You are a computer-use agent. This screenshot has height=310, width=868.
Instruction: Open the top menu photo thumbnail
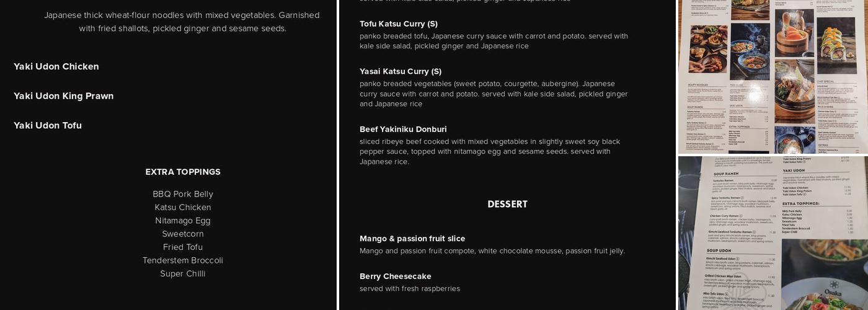click(773, 76)
